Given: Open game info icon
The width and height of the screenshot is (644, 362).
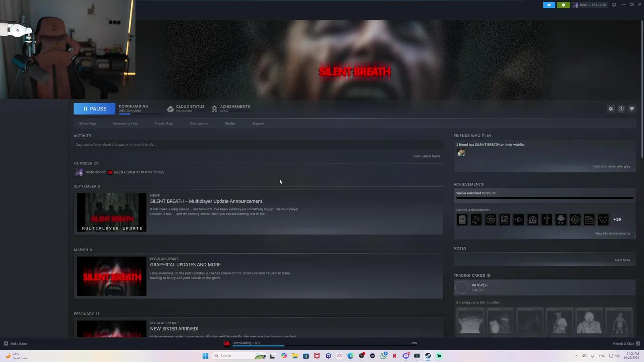Looking at the screenshot, I should point(621,109).
